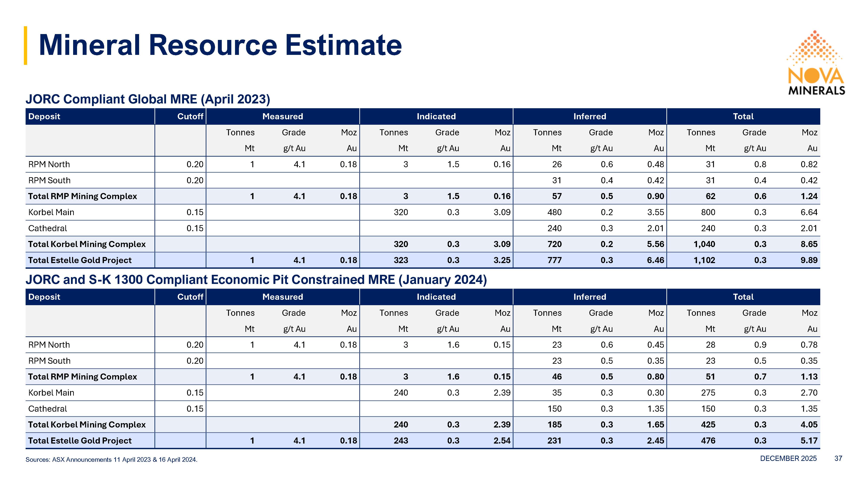
Task: Click the Indicated header in first table
Action: click(x=436, y=116)
